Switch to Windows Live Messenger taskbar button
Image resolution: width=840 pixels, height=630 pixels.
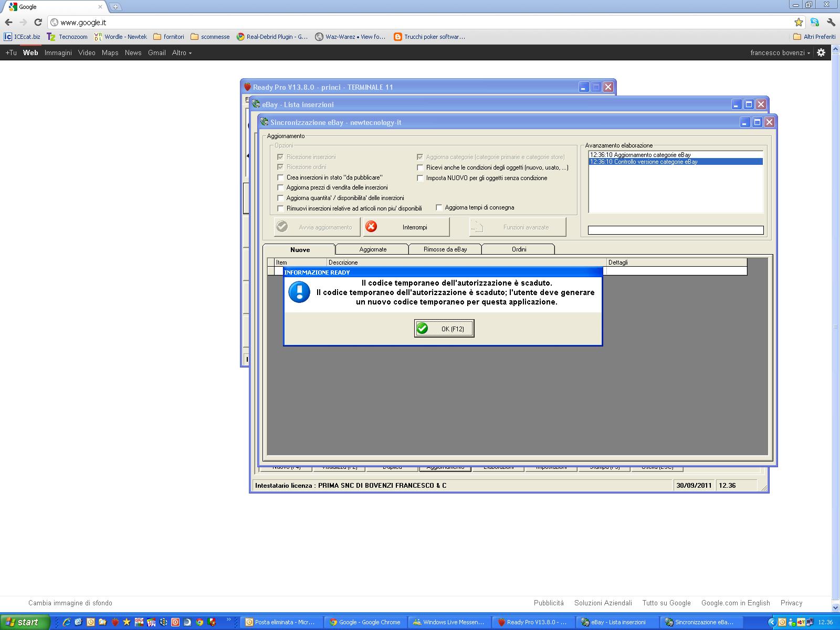tap(450, 622)
